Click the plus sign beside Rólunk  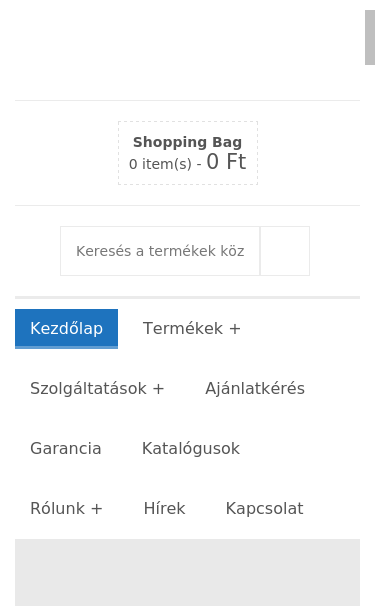point(97,509)
